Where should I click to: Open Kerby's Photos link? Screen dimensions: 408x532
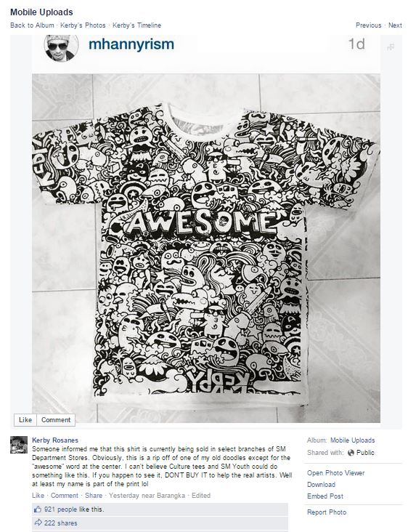[x=83, y=25]
